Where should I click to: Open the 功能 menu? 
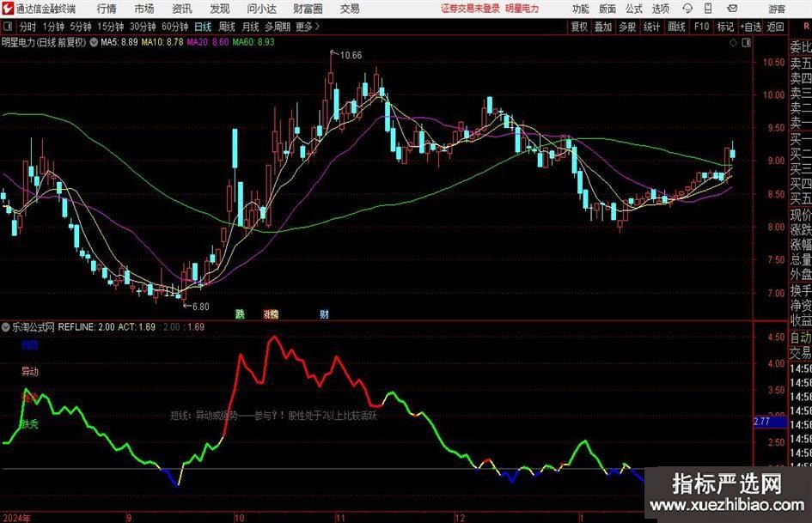(581, 9)
